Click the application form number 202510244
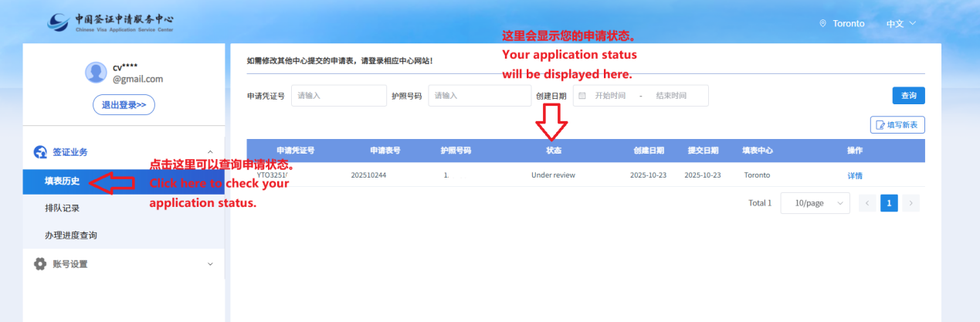Image resolution: width=980 pixels, height=322 pixels. (368, 175)
